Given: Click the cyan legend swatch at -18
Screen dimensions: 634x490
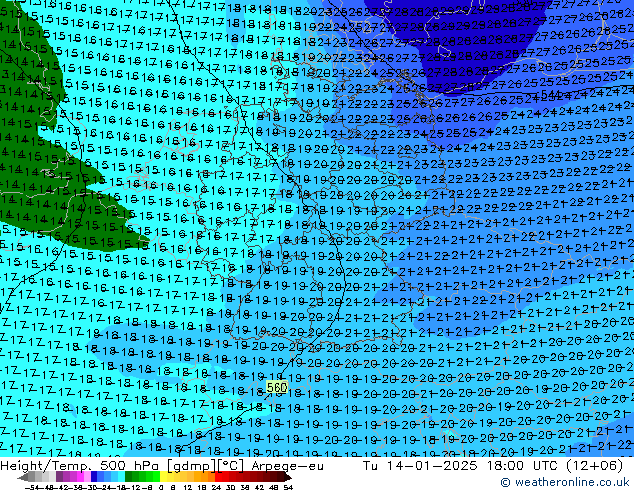Looking at the screenshot, I should point(122,477).
